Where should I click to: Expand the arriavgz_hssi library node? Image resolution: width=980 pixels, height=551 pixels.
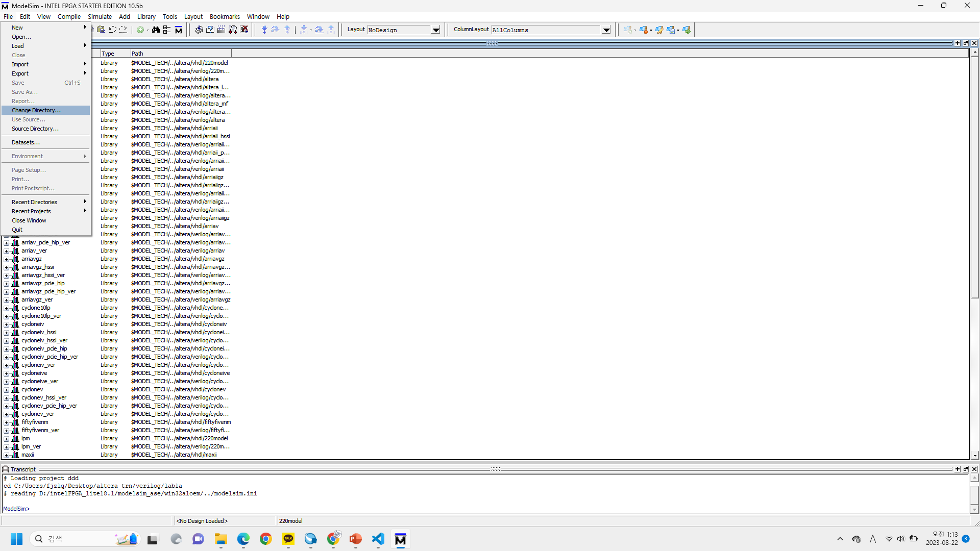point(7,267)
